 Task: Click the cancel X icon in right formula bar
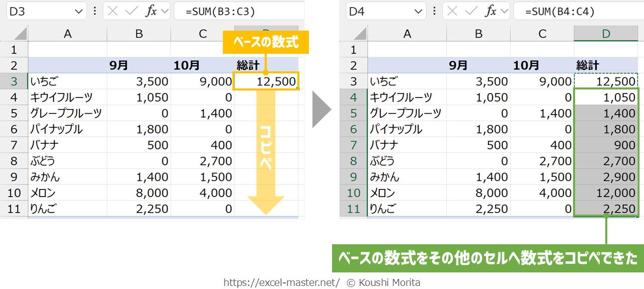(x=454, y=12)
